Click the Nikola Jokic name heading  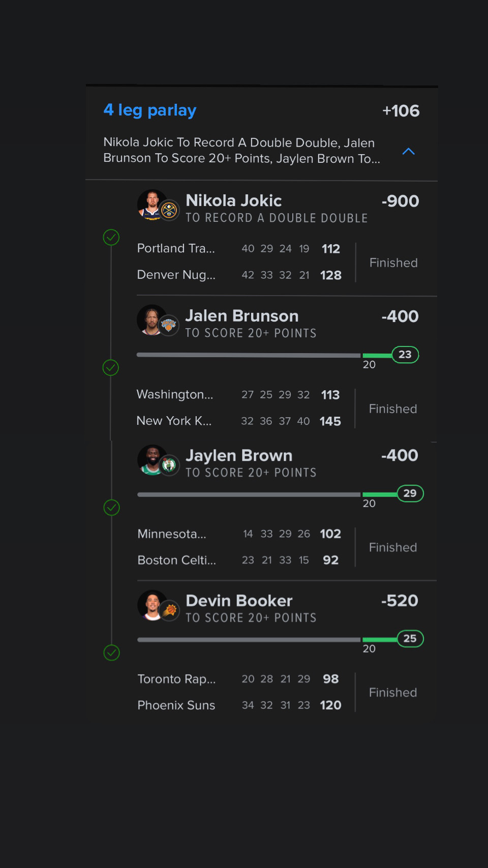[x=234, y=201]
